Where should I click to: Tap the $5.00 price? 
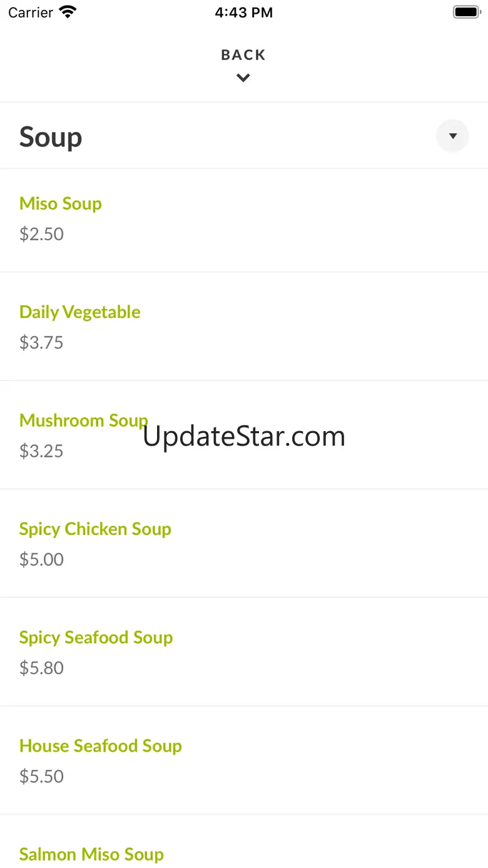(x=41, y=559)
